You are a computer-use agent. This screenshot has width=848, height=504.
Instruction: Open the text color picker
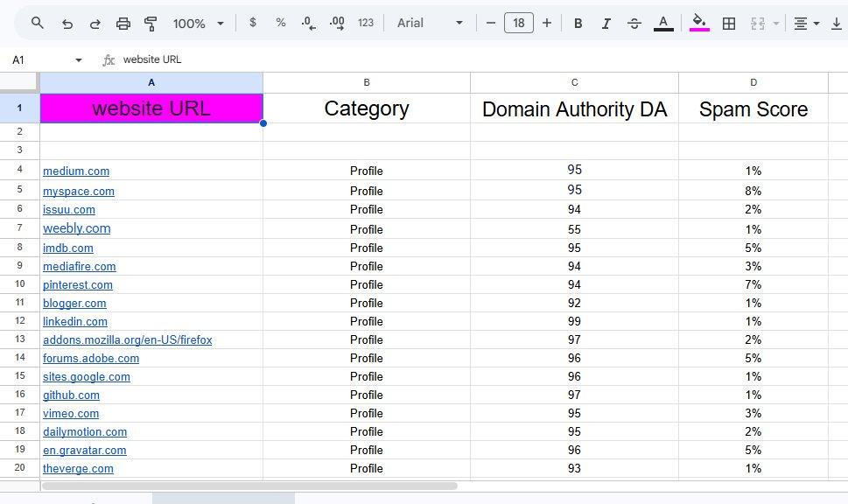coord(663,24)
